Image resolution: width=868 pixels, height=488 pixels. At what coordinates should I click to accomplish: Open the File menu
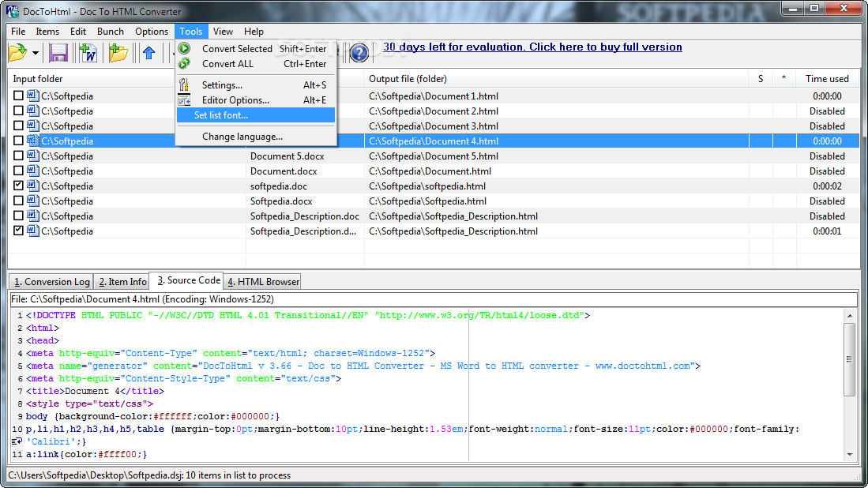tap(18, 32)
